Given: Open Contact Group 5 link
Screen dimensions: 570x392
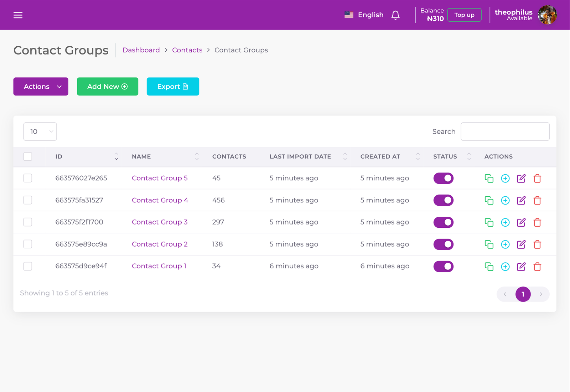Looking at the screenshot, I should click(160, 178).
